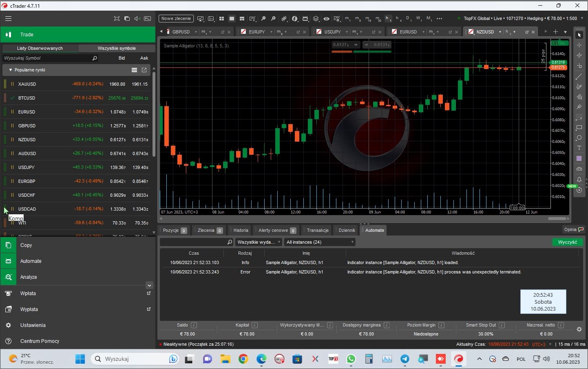Open WhatsApp from the taskbar
The image size is (588, 369).
pos(351,359)
